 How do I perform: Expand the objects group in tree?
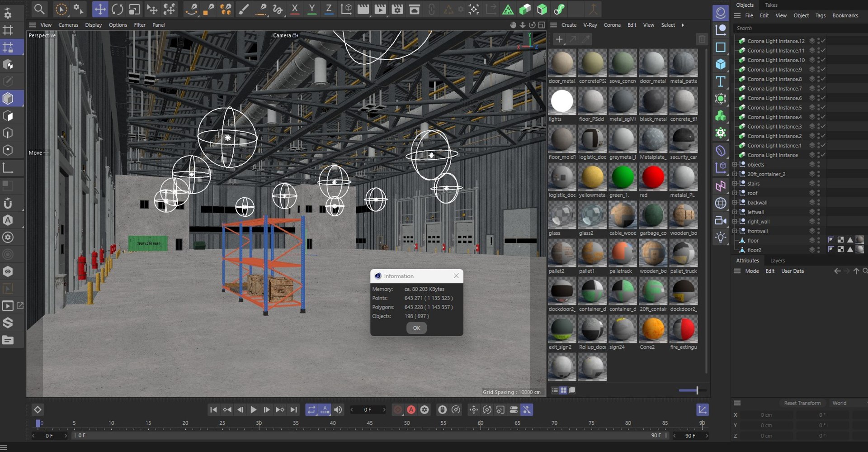tap(735, 165)
